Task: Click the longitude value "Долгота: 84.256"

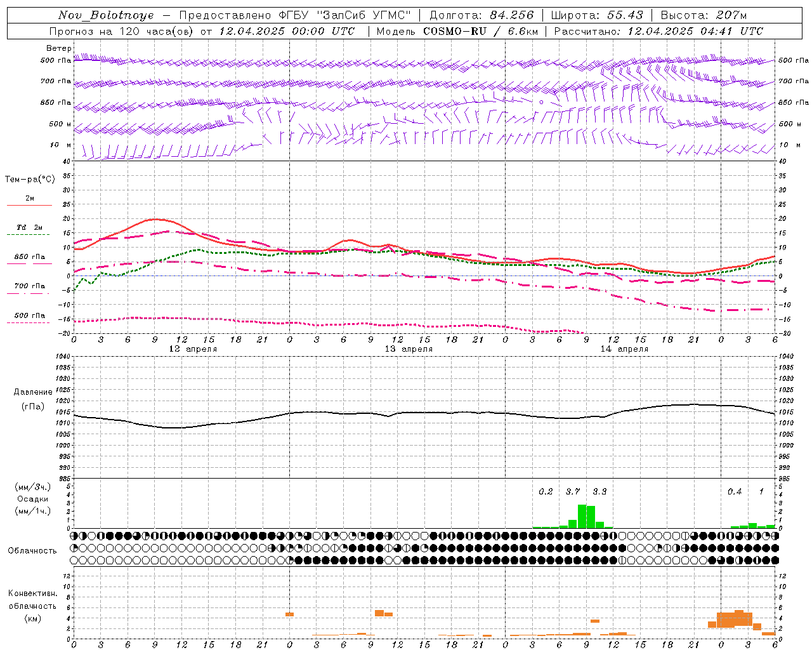Action: pyautogui.click(x=481, y=15)
